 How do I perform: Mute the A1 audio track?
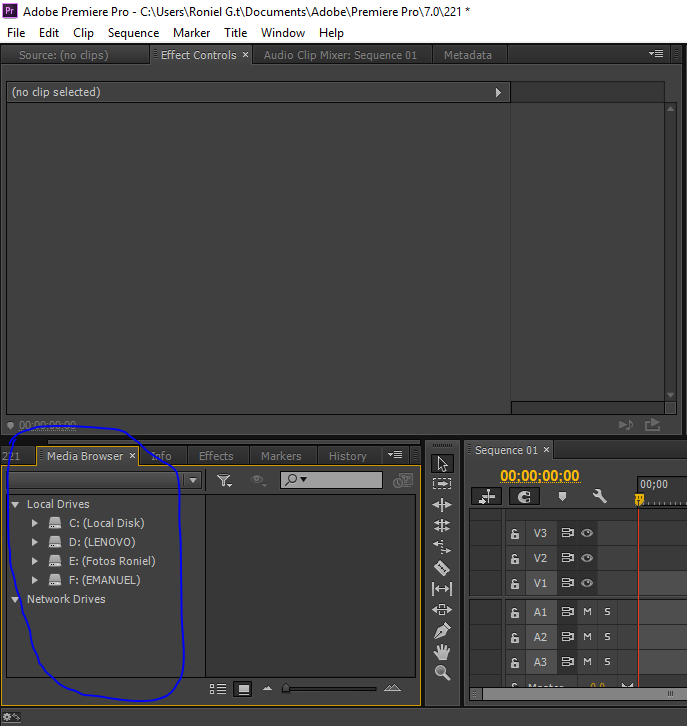click(587, 612)
